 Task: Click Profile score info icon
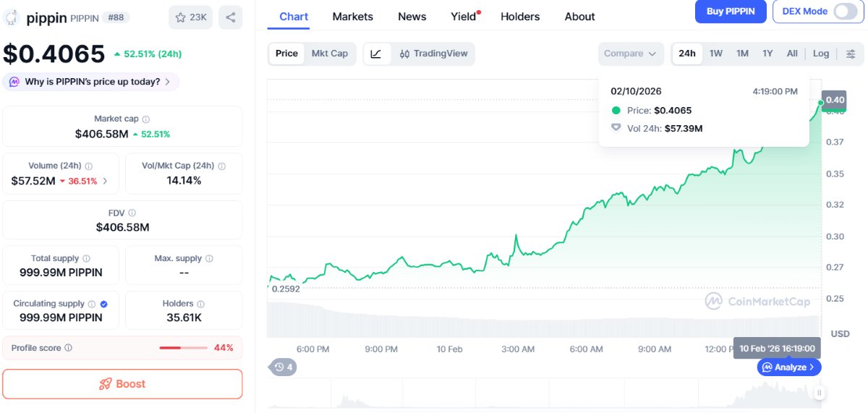click(68, 348)
